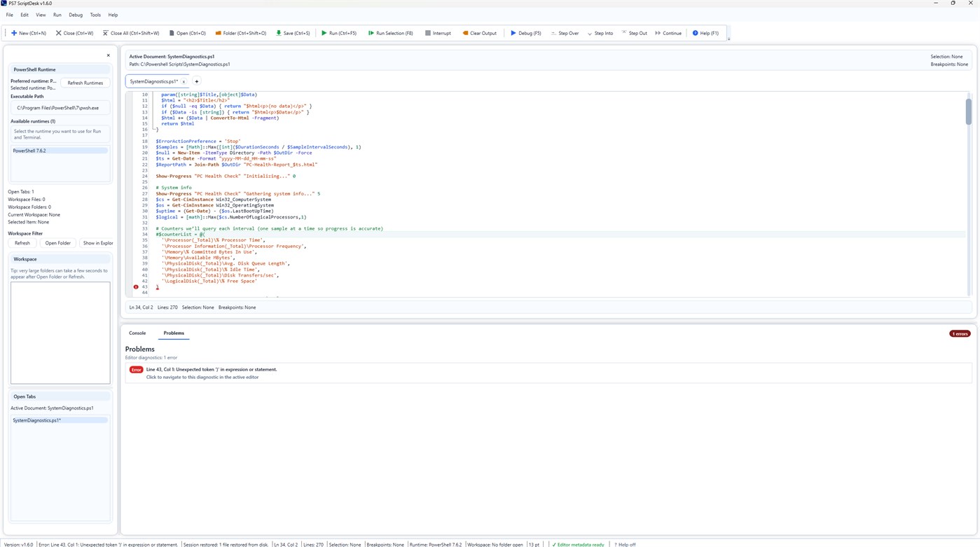Click Close All (Ctrl+Shift+W) in toolbar
The width and height of the screenshot is (980, 547).
(131, 33)
